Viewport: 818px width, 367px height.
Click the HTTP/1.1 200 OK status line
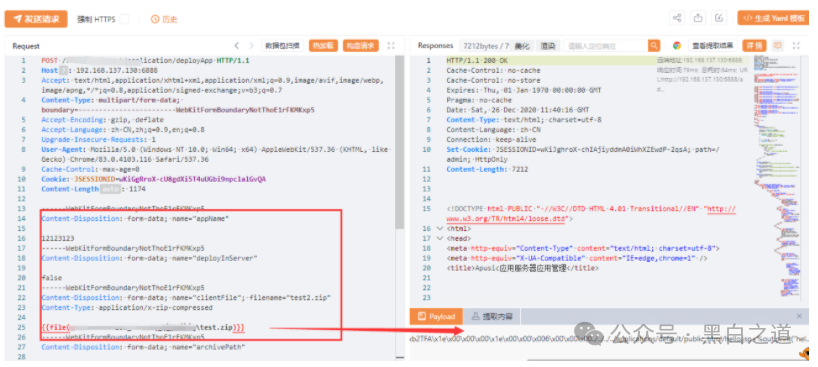point(477,61)
